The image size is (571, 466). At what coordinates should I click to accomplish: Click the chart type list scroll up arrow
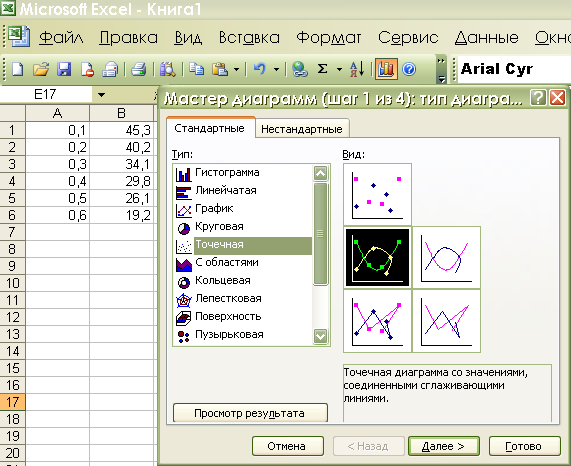(x=320, y=173)
